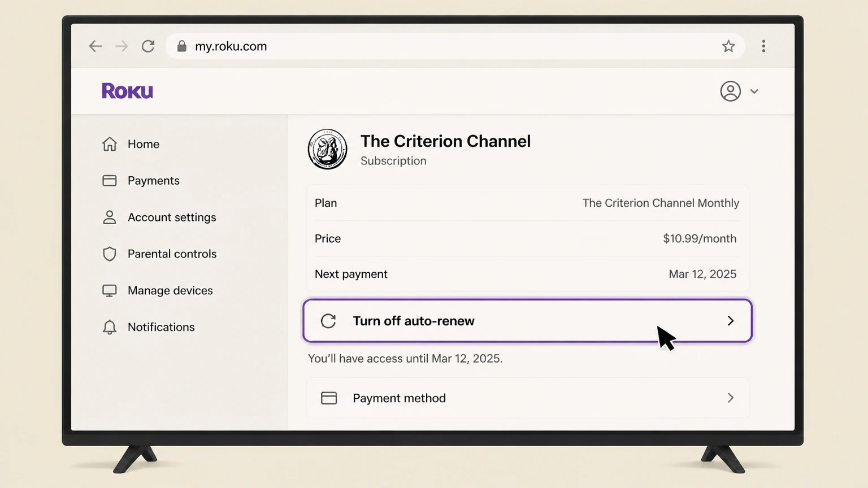Click the my.roku.com address bar
The image size is (868, 488).
[x=455, y=46]
